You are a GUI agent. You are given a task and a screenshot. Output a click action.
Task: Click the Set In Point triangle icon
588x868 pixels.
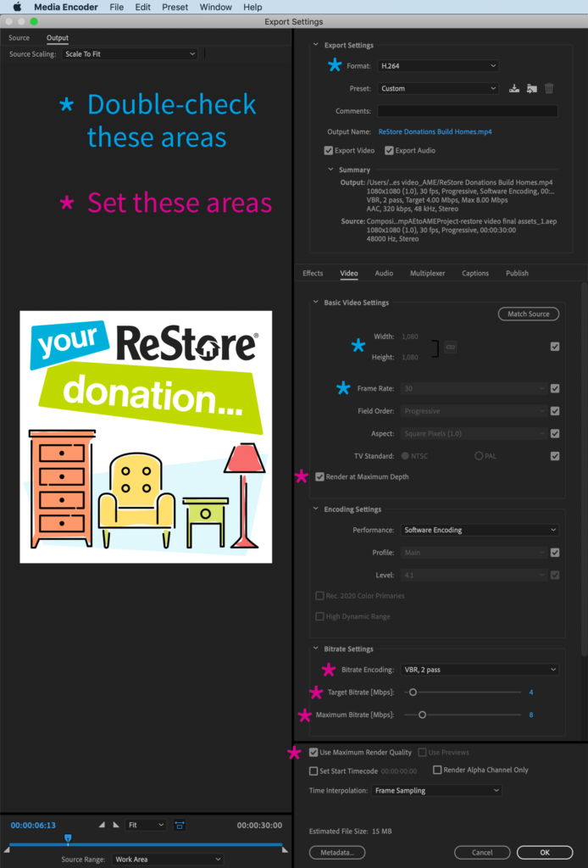point(102,825)
